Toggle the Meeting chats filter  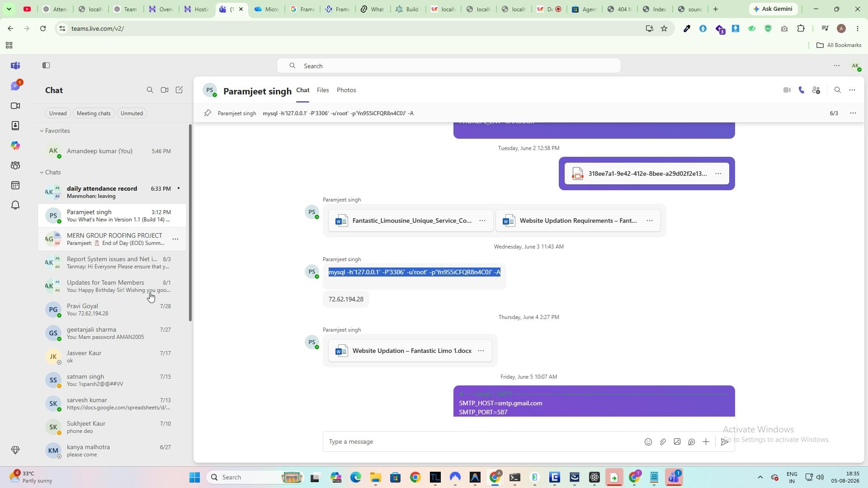point(94,113)
